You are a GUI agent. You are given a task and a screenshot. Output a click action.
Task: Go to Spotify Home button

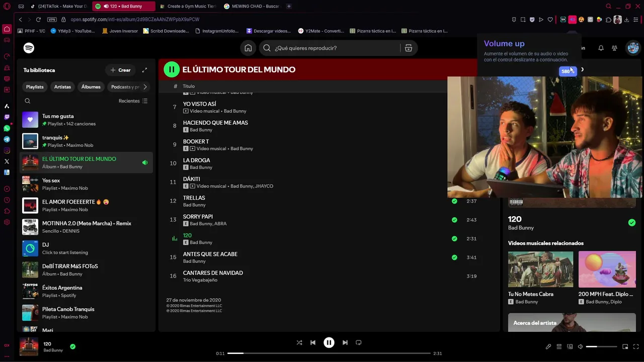click(248, 48)
